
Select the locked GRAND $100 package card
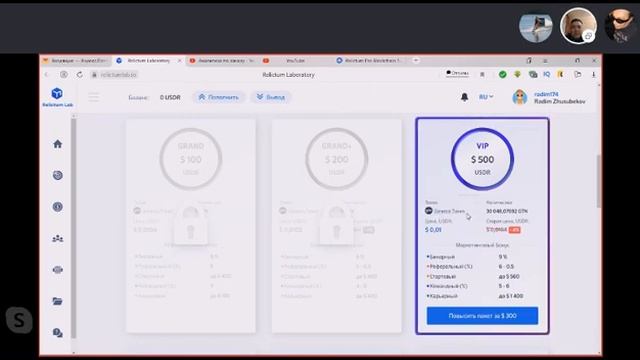(191, 226)
